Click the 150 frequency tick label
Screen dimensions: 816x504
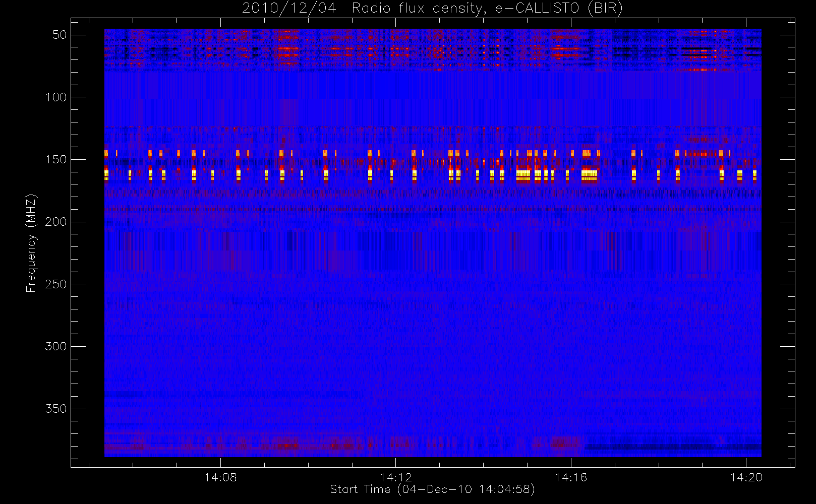pos(56,159)
